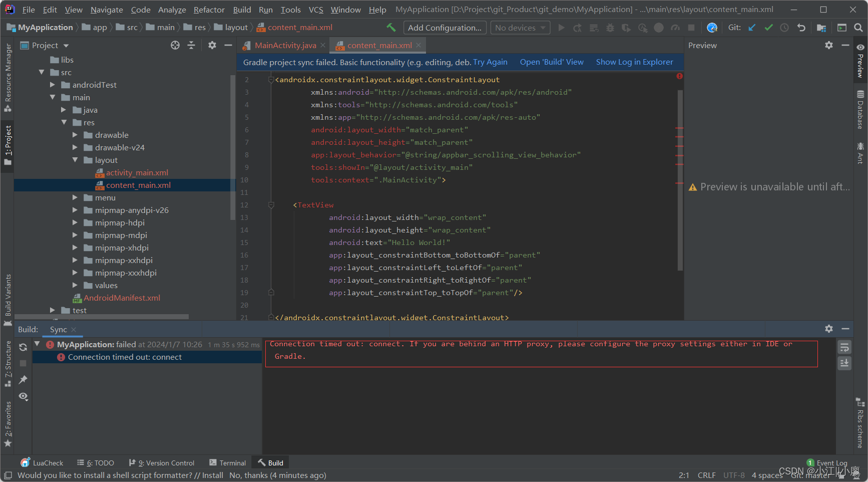Toggle soft-wrap icon in Build output
This screenshot has width=868, height=482.
click(844, 347)
